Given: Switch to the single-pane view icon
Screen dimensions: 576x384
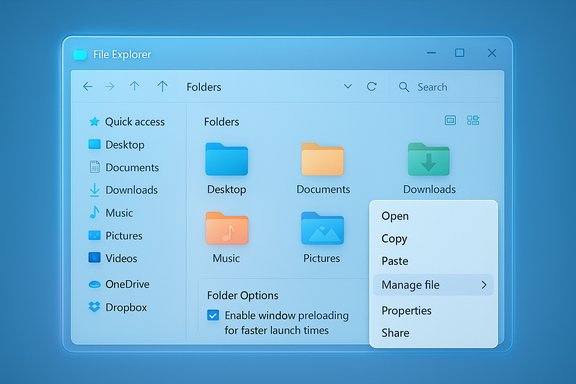Looking at the screenshot, I should click(450, 120).
